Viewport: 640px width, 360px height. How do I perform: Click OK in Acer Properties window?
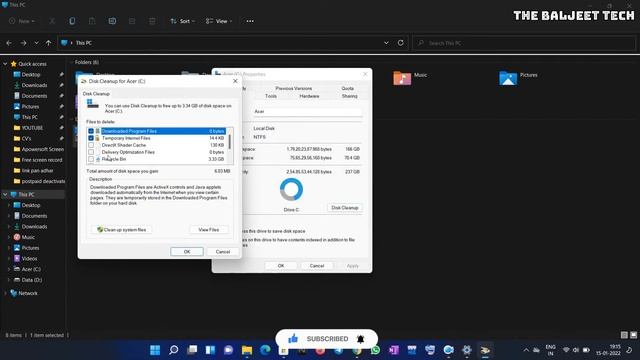pyautogui.click(x=281, y=266)
